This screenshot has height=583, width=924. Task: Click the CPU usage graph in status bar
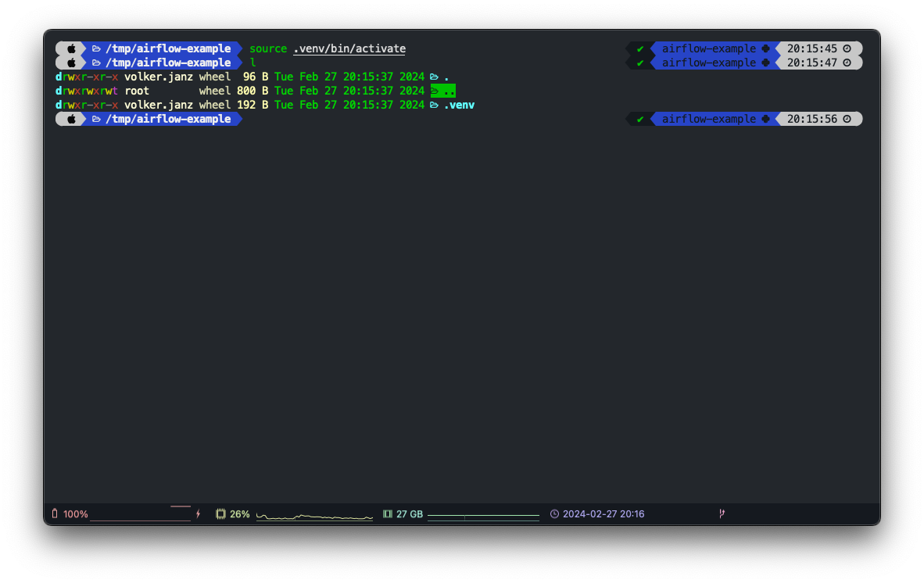314,516
